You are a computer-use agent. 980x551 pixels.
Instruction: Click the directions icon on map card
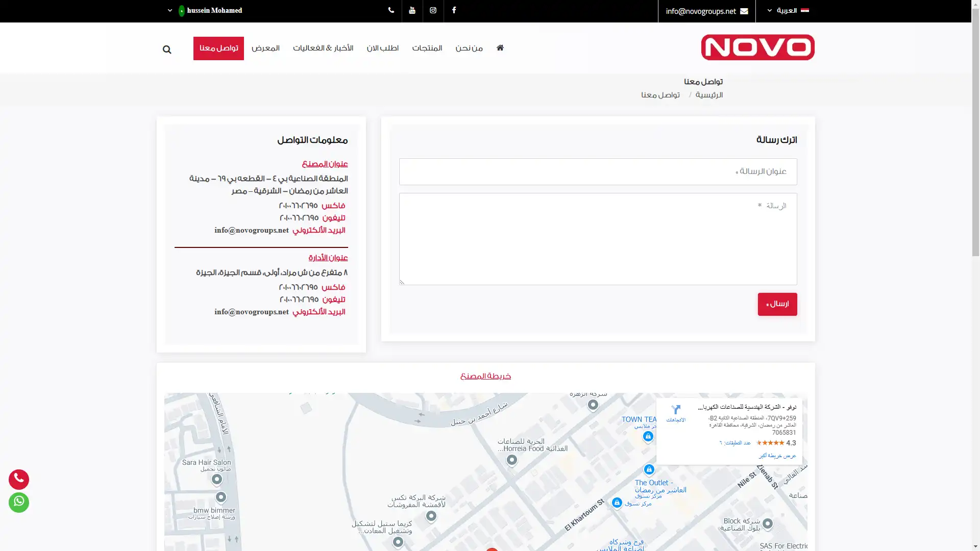click(676, 410)
